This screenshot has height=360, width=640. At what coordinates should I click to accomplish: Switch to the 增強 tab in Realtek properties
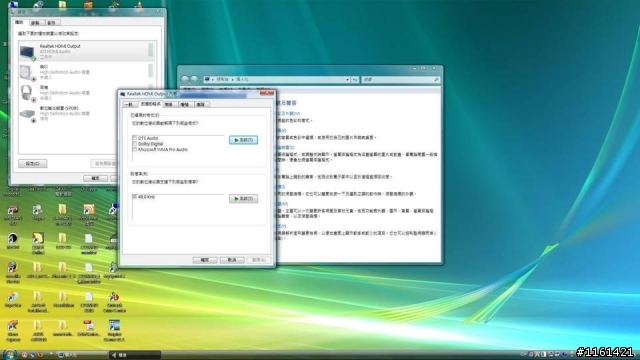tap(185, 104)
